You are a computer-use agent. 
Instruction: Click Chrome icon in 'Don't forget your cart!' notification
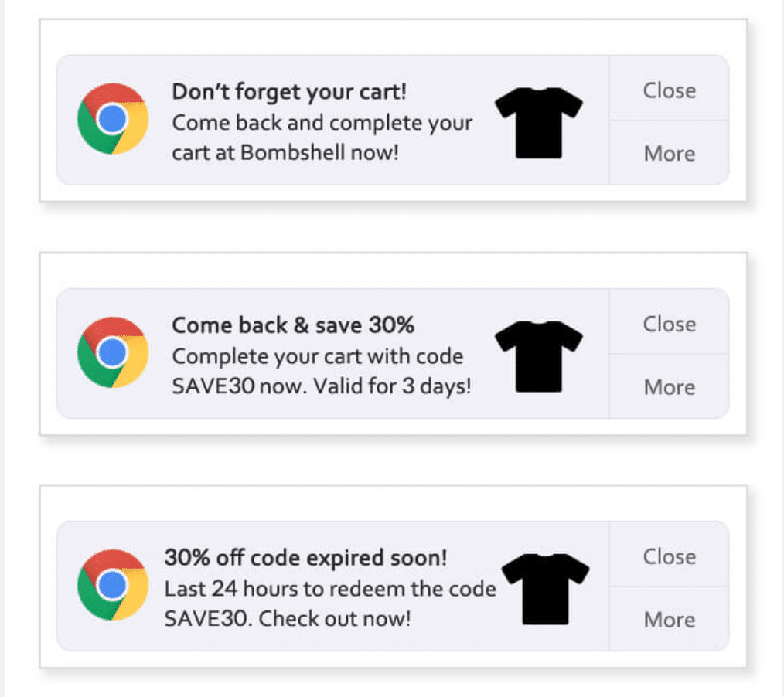click(113, 120)
